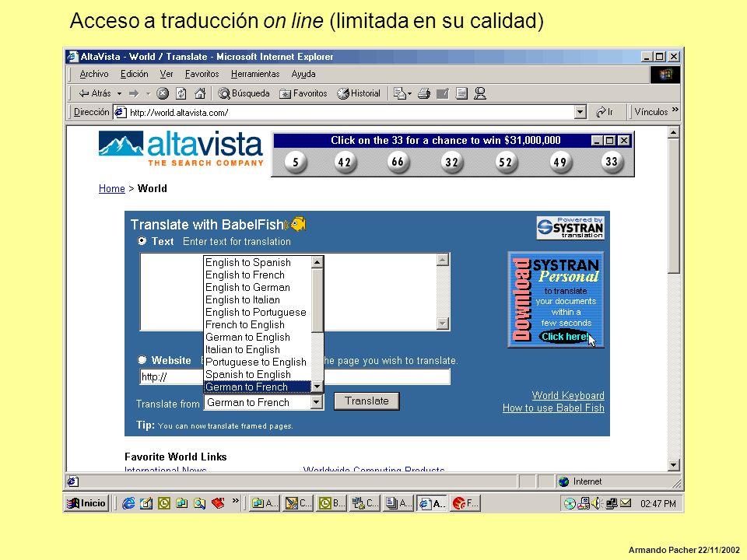Click the Systran Personal Download banner

556,299
